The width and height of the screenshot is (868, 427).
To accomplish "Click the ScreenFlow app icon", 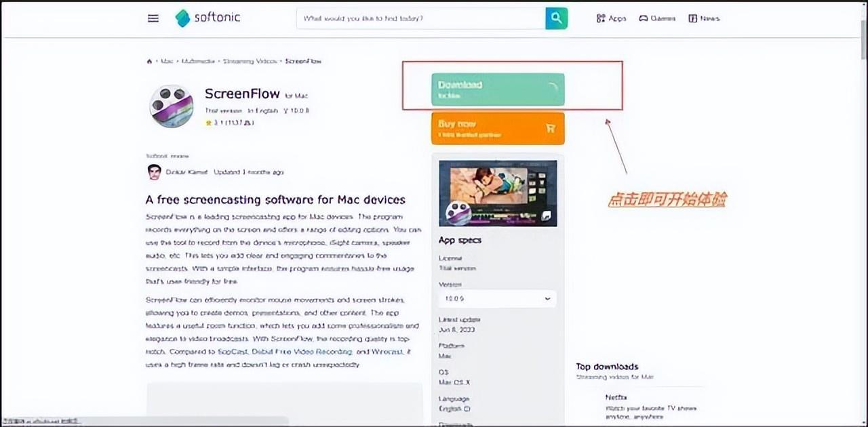I will pyautogui.click(x=172, y=106).
